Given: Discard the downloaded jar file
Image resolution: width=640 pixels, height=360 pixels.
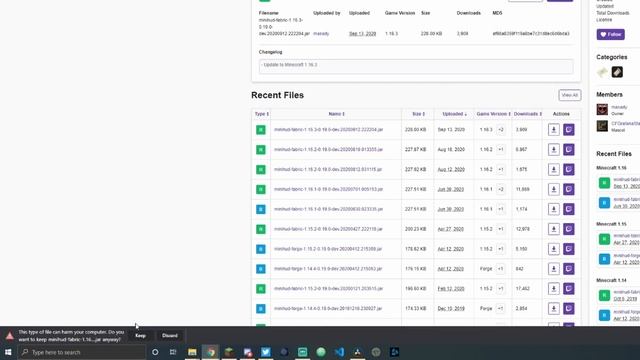Looking at the screenshot, I should pos(170,336).
